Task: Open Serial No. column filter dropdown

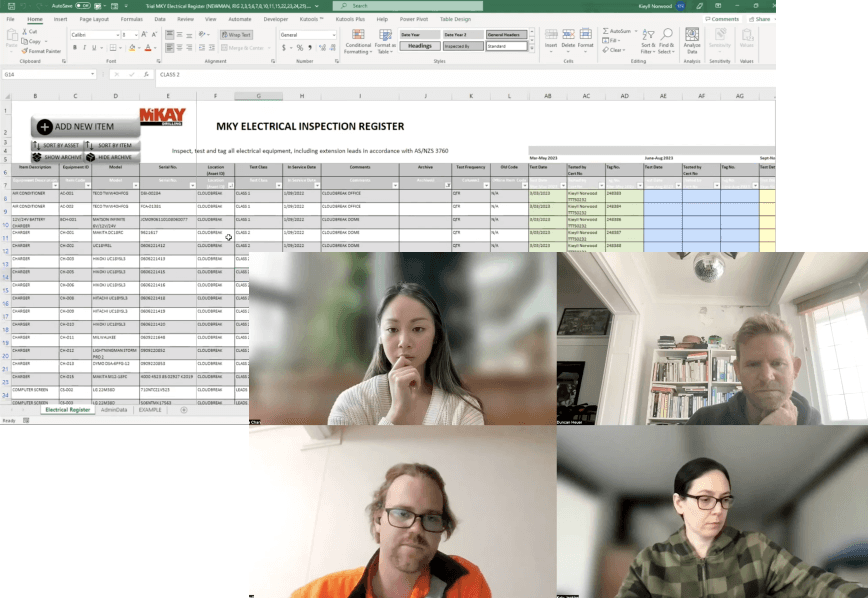Action: click(x=192, y=185)
